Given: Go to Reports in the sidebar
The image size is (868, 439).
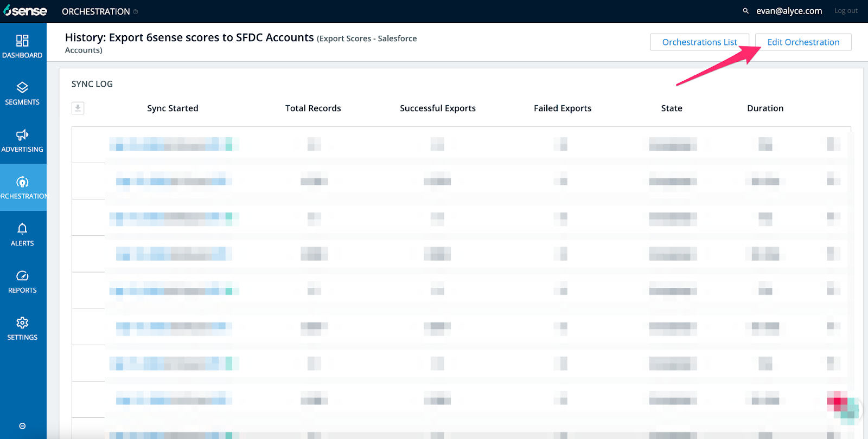Looking at the screenshot, I should [x=22, y=282].
